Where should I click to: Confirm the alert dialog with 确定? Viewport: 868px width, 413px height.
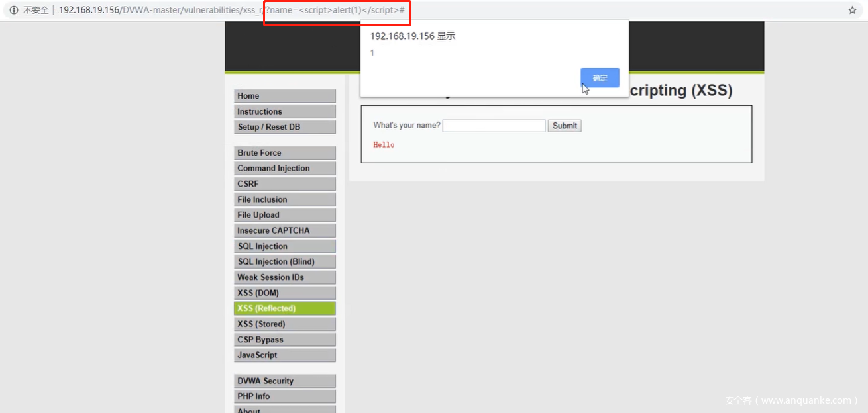click(600, 78)
